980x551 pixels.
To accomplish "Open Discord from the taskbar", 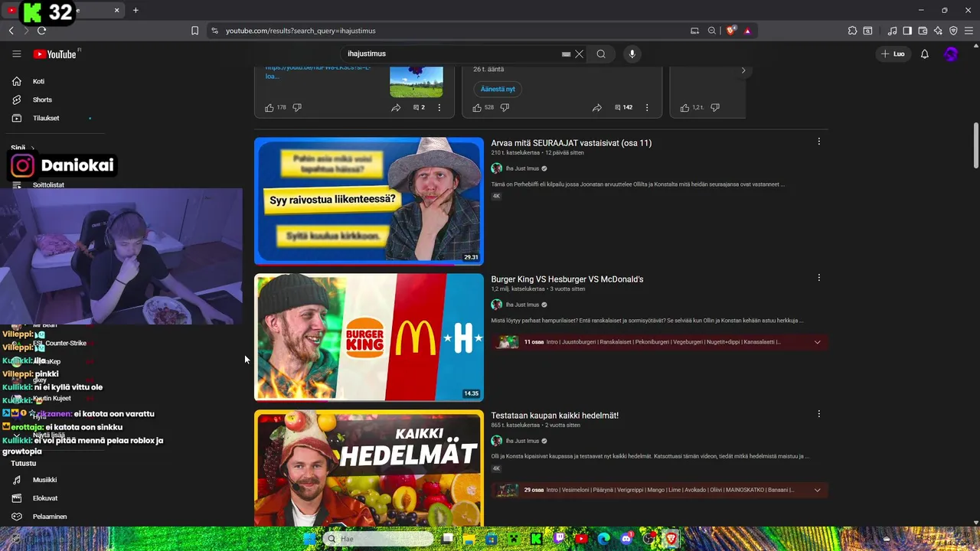I will pyautogui.click(x=627, y=539).
